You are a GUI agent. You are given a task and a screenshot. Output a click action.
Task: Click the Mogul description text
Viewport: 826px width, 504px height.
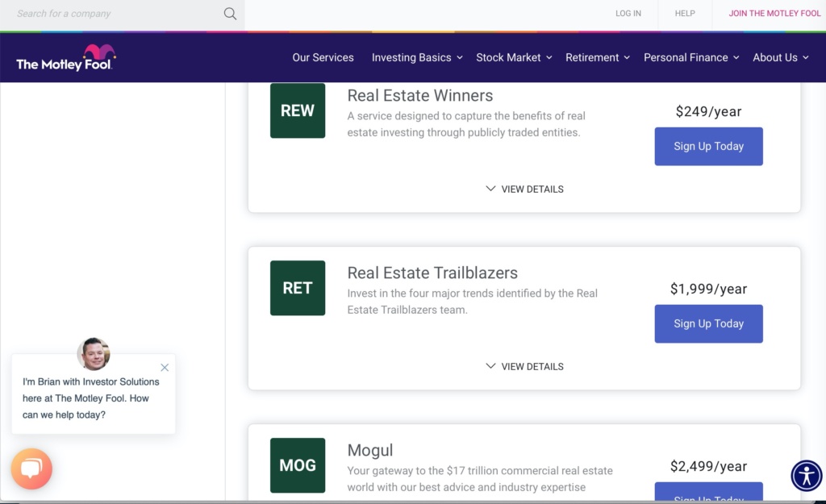click(x=480, y=479)
